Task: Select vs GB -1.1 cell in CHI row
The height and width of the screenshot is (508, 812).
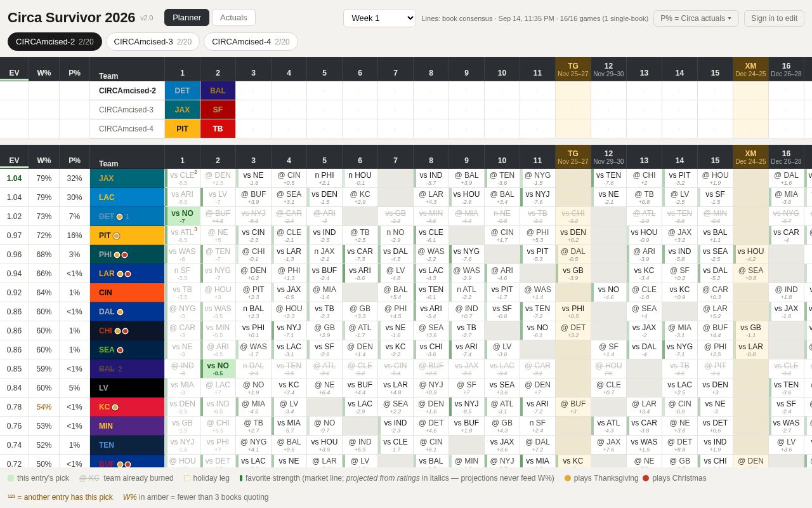Action: coord(750,331)
